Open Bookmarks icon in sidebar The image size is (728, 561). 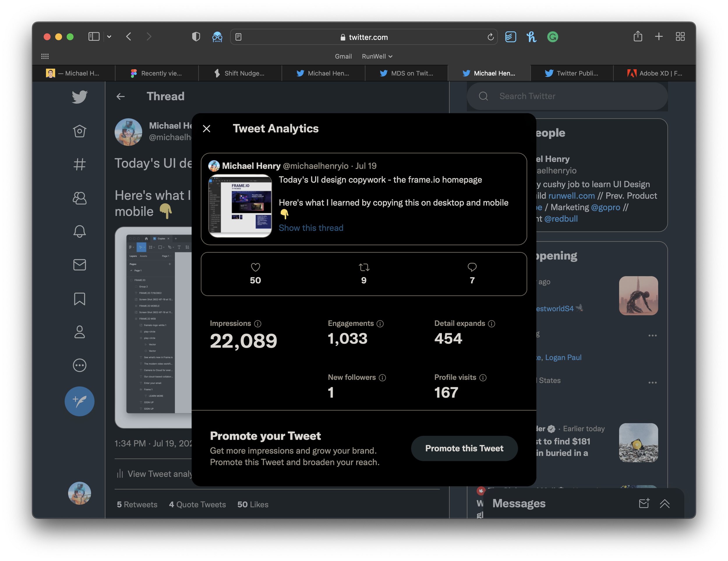click(79, 299)
